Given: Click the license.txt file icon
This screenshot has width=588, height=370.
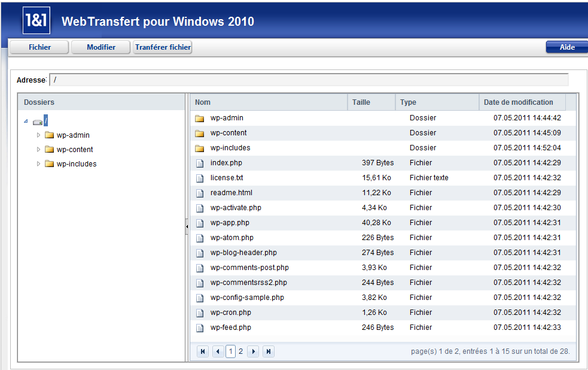Looking at the screenshot, I should [x=200, y=178].
